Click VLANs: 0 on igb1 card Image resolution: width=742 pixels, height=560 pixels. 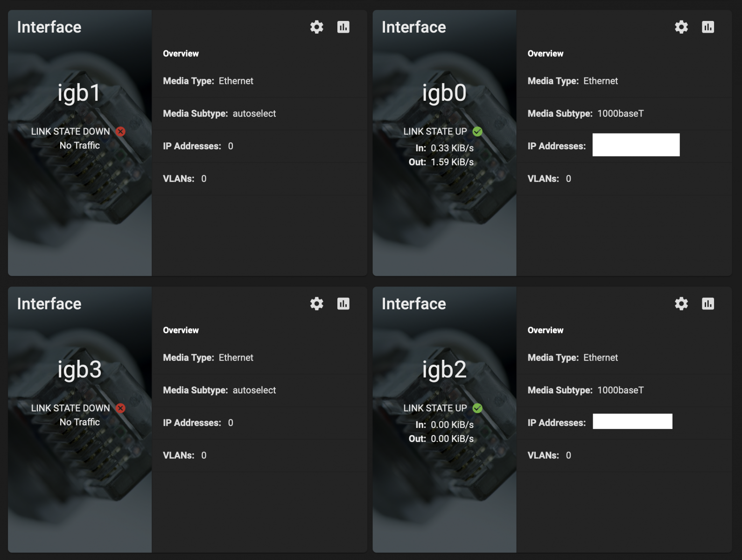pos(184,179)
